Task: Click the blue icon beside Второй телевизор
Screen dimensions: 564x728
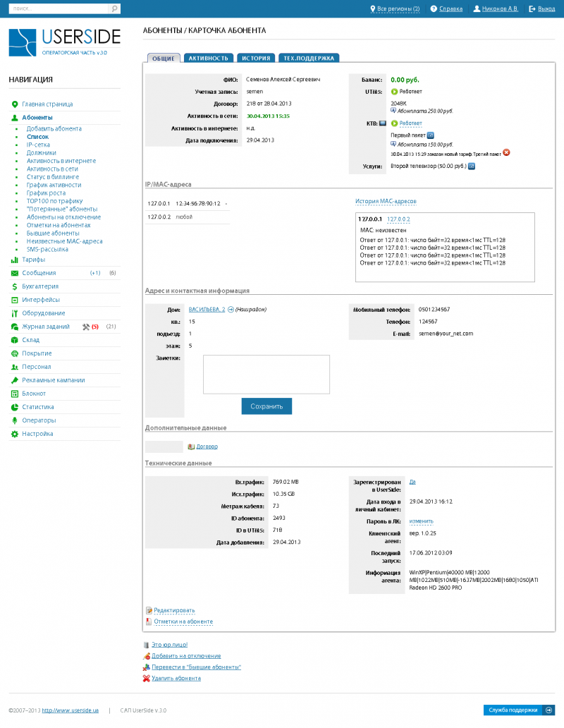Action: tap(472, 166)
